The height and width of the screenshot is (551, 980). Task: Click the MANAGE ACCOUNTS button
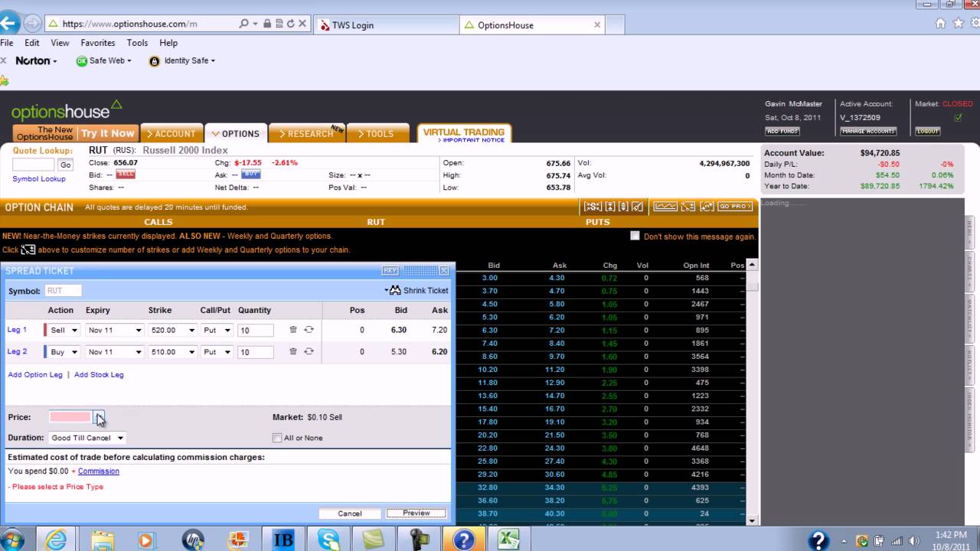[x=868, y=131]
